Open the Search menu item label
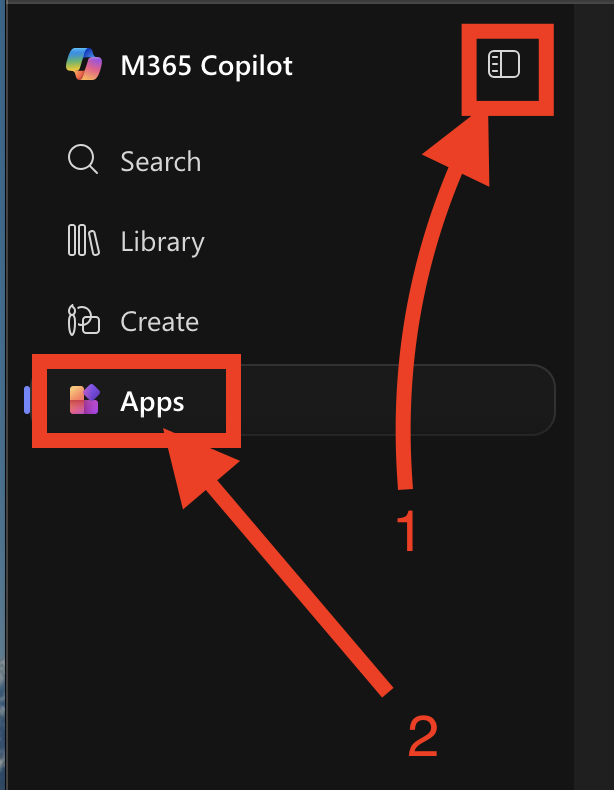Viewport: 614px width, 790px height. tap(161, 161)
